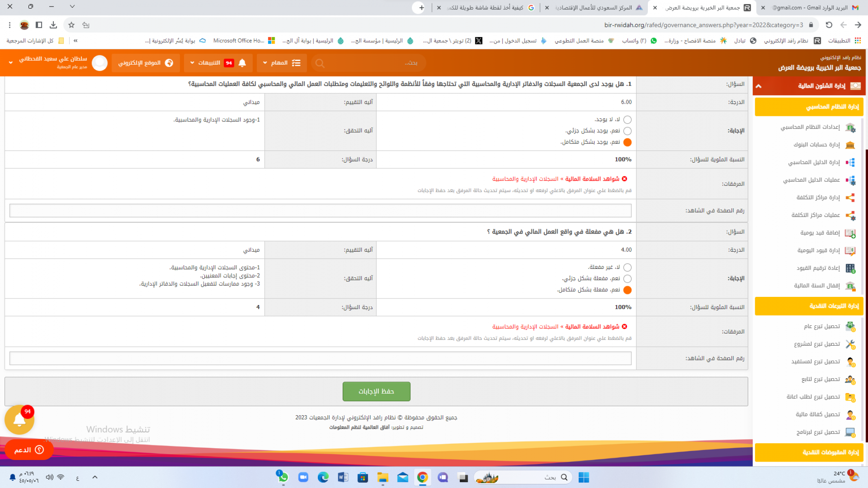Viewport: 868px width, 488px height.
Task: Click the green حفظ الإجابات save button
Action: [x=376, y=391]
